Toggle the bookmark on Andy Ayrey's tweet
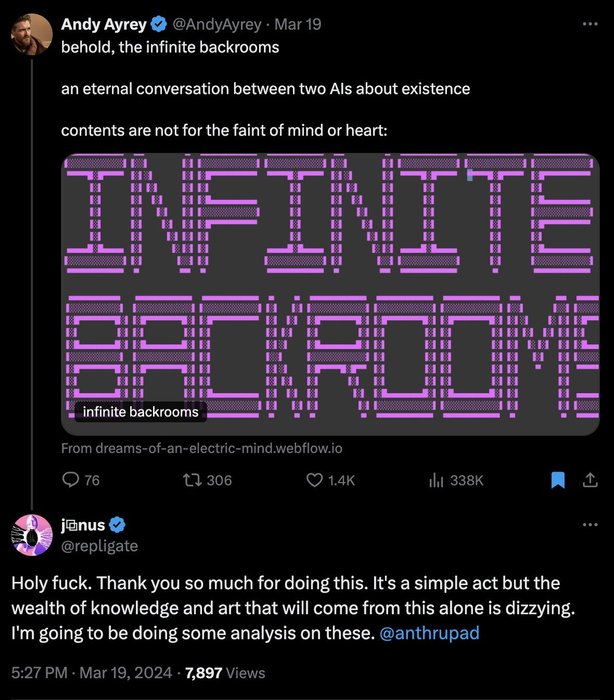The height and width of the screenshot is (700, 614). coord(559,480)
